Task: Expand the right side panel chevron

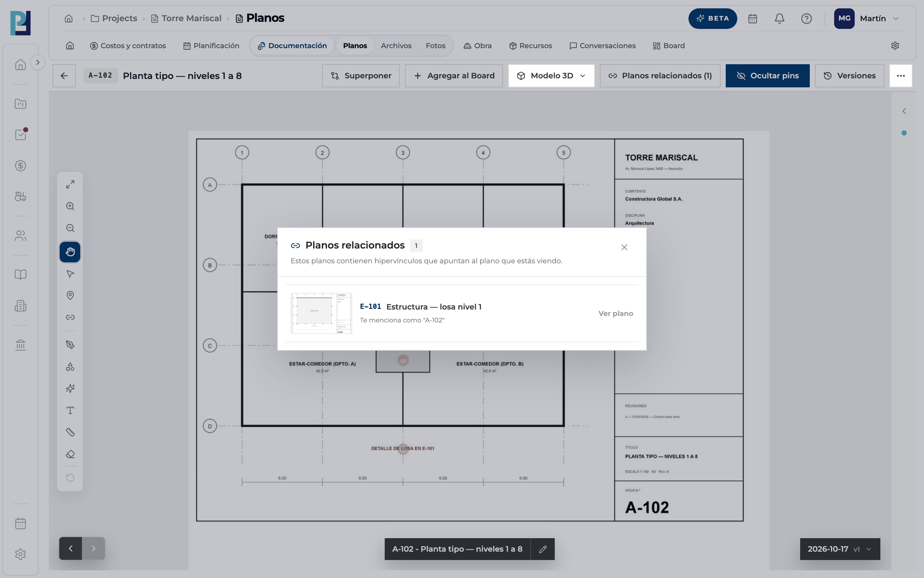Action: (x=904, y=111)
